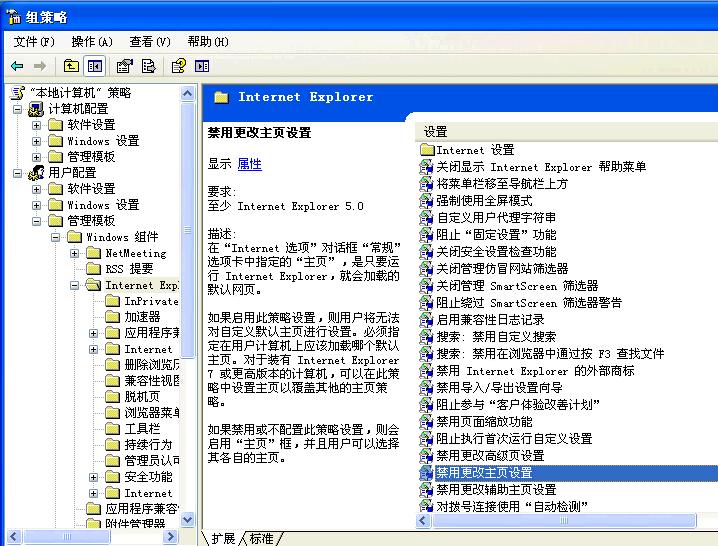Image resolution: width=718 pixels, height=546 pixels.
Task: Select the 计算机配置 computer icon in tree
Action: click(36, 109)
